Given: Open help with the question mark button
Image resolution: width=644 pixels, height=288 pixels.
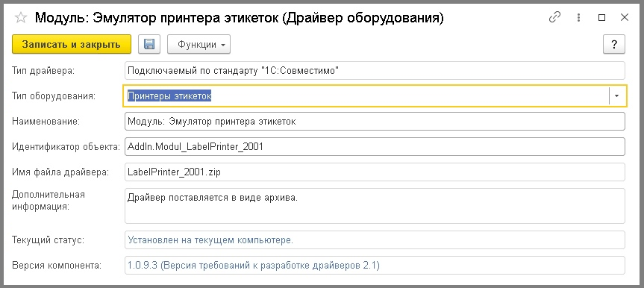Looking at the screenshot, I should pos(614,44).
